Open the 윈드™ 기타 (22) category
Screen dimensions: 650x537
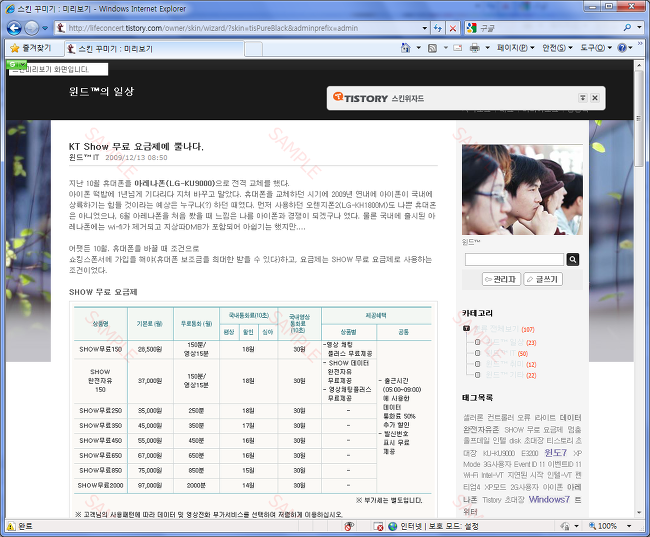pyautogui.click(x=511, y=375)
